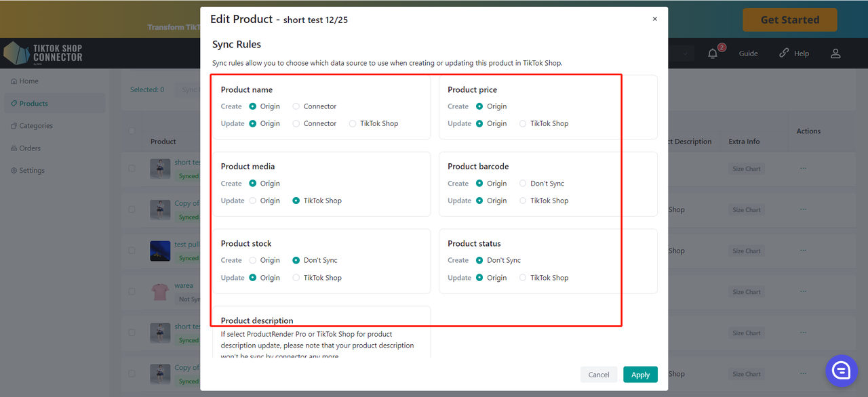Open actions menu for the warea product
This screenshot has width=868, height=397.
(803, 291)
